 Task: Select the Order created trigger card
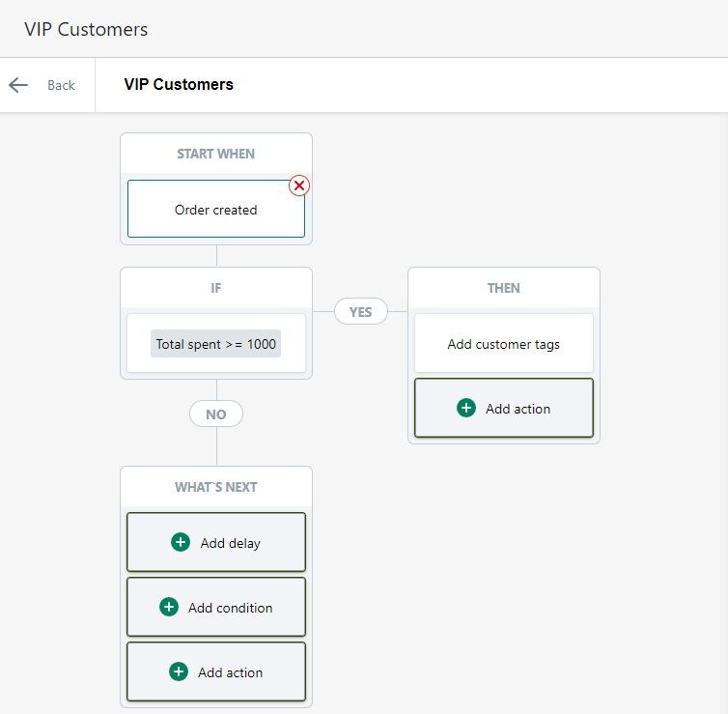pyautogui.click(x=216, y=209)
